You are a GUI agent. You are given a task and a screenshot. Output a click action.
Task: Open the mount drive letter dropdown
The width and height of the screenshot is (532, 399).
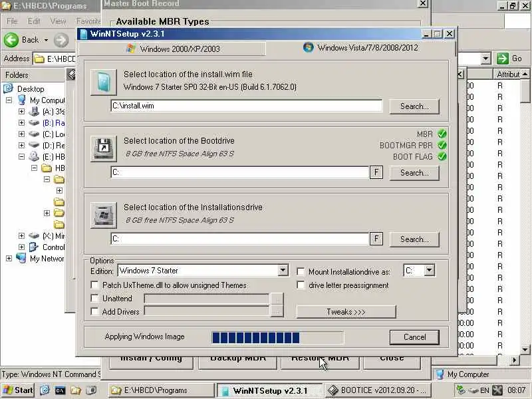(429, 271)
